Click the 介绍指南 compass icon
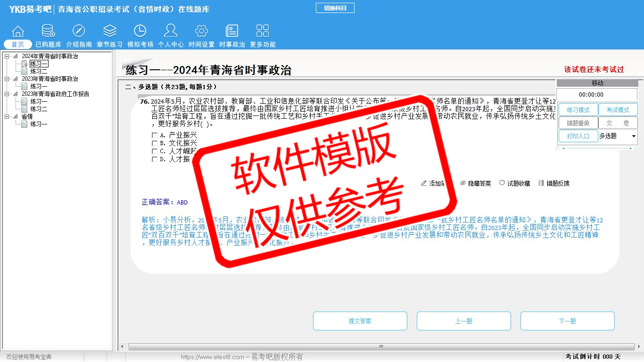The height and width of the screenshot is (362, 644). 79,32
